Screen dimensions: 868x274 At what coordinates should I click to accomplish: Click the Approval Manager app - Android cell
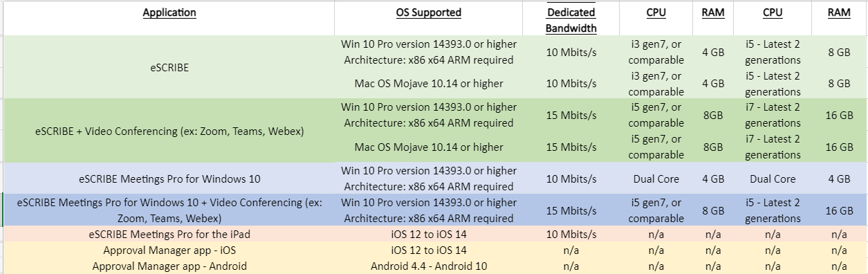(x=169, y=266)
